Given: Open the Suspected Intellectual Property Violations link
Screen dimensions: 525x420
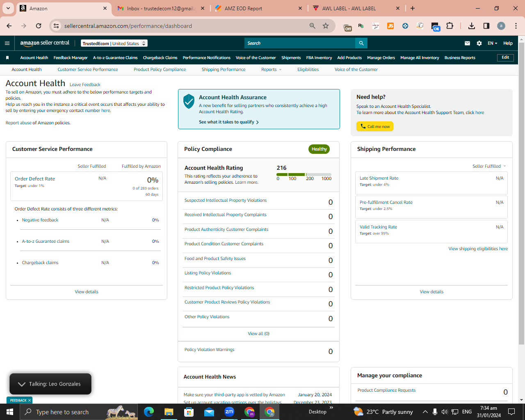Looking at the screenshot, I should click(226, 201).
